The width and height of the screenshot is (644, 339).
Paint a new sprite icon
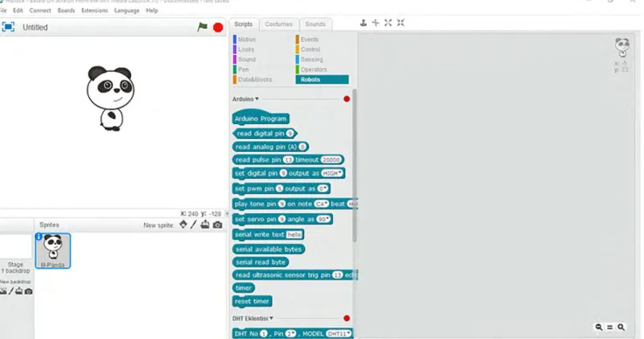[193, 225]
